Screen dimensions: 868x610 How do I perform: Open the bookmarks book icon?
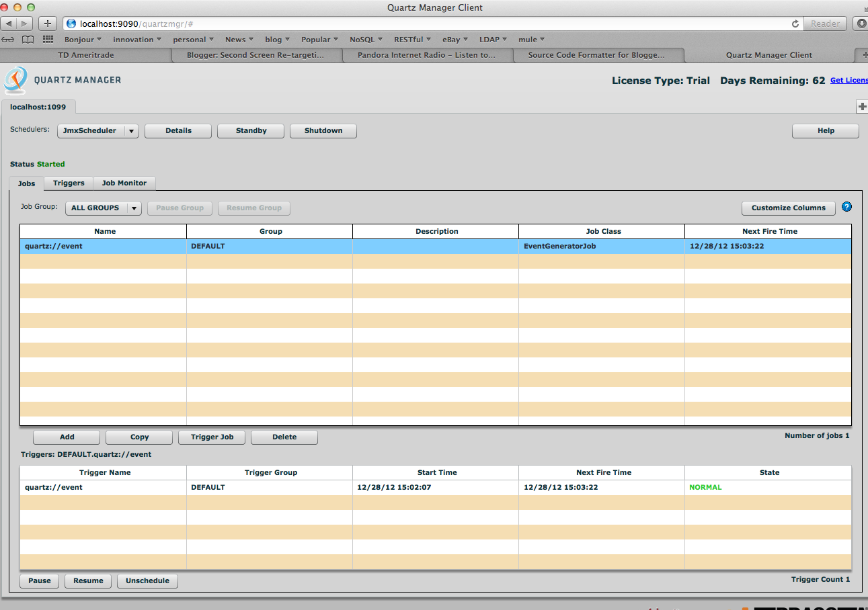(x=27, y=39)
